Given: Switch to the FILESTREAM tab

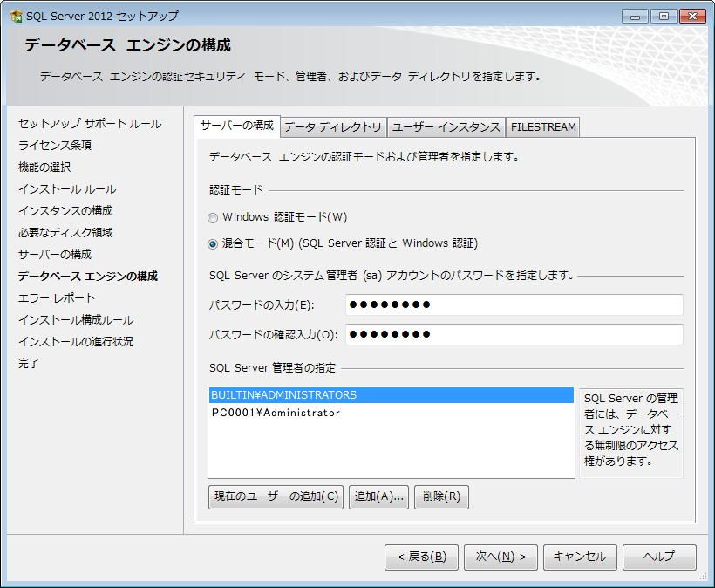Looking at the screenshot, I should [541, 126].
